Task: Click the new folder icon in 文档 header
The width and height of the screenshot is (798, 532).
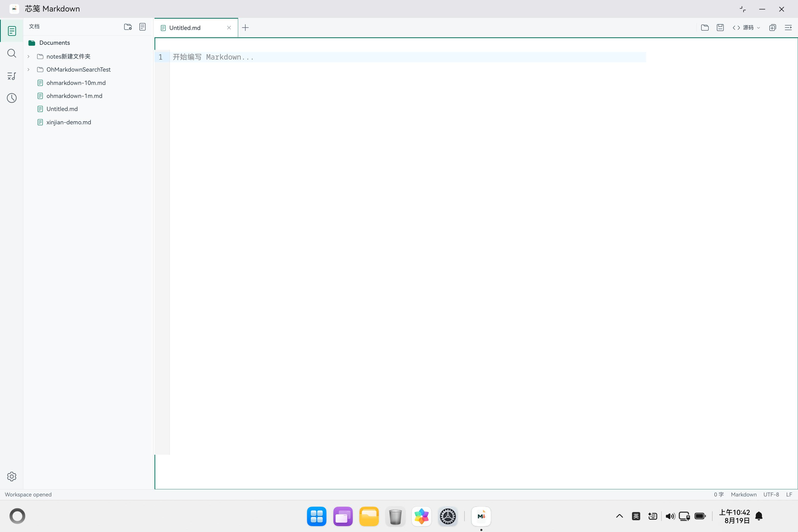Action: pyautogui.click(x=128, y=27)
